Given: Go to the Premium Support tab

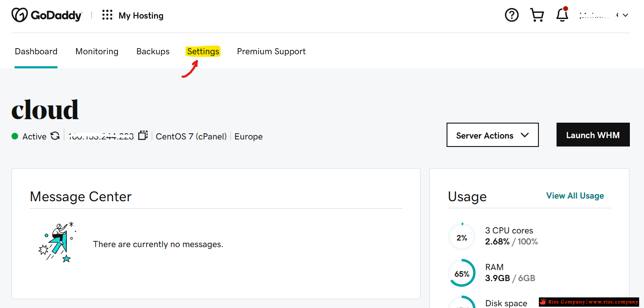Looking at the screenshot, I should 271,52.
